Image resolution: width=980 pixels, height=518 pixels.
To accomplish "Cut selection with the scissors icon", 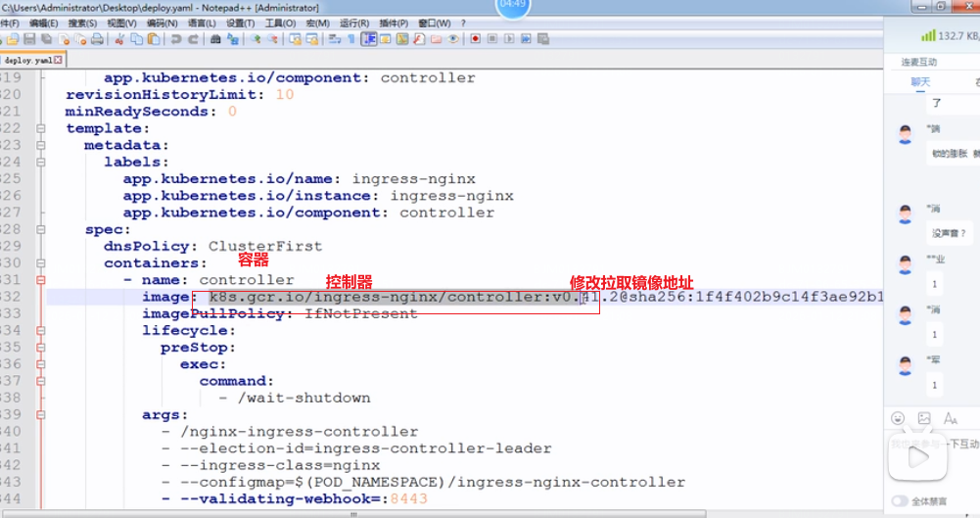I will coord(119,39).
